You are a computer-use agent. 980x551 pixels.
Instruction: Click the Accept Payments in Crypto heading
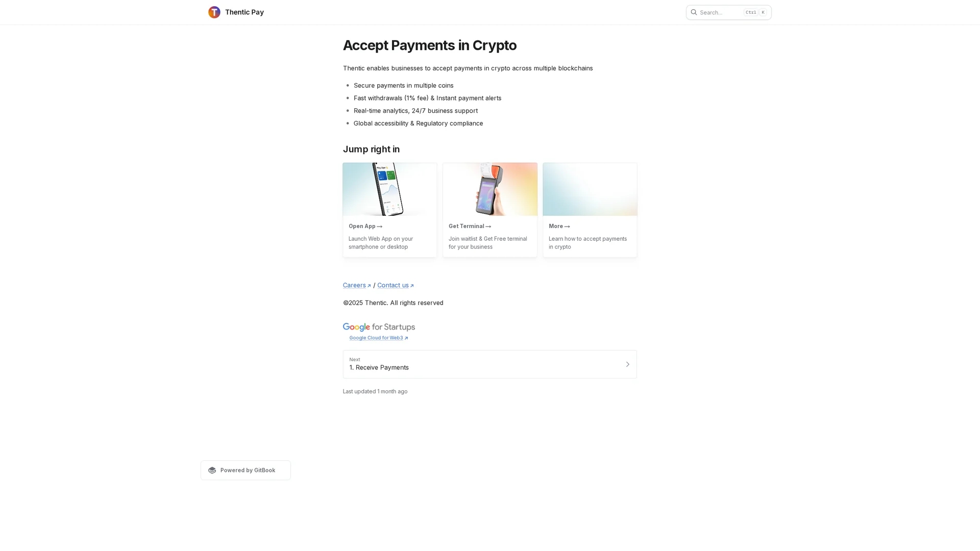coord(430,45)
